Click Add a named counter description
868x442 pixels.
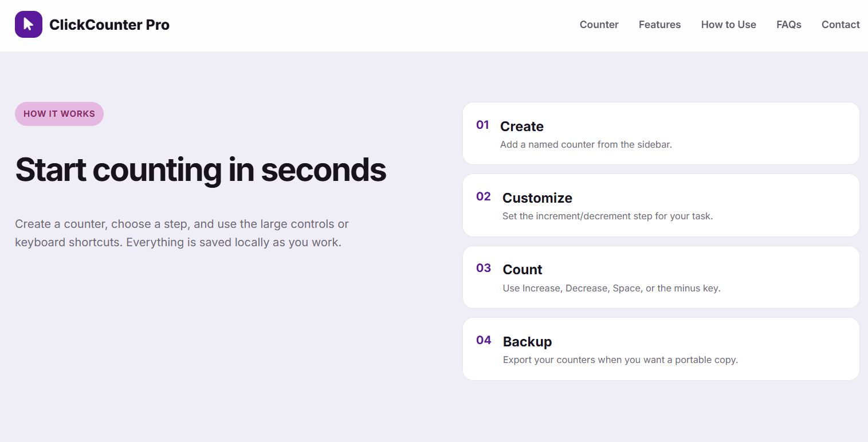pyautogui.click(x=586, y=144)
